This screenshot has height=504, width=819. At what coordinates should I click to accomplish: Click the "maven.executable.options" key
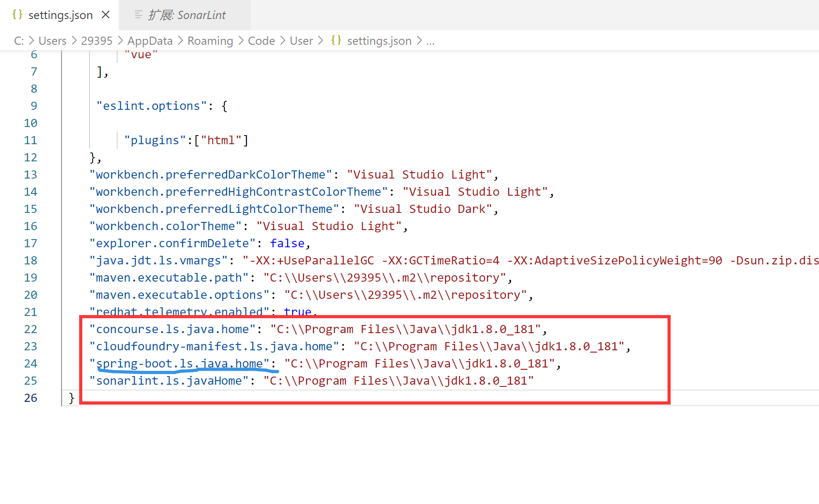click(x=180, y=295)
